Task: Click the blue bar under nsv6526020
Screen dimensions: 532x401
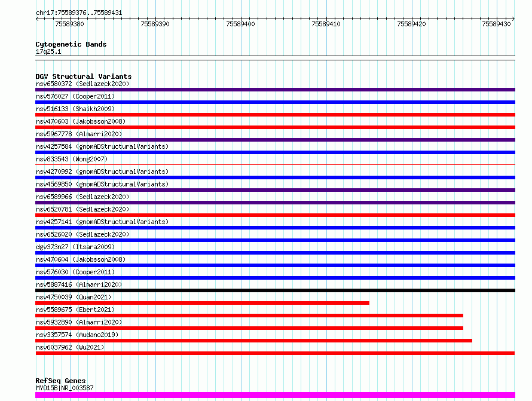Action: (275, 240)
